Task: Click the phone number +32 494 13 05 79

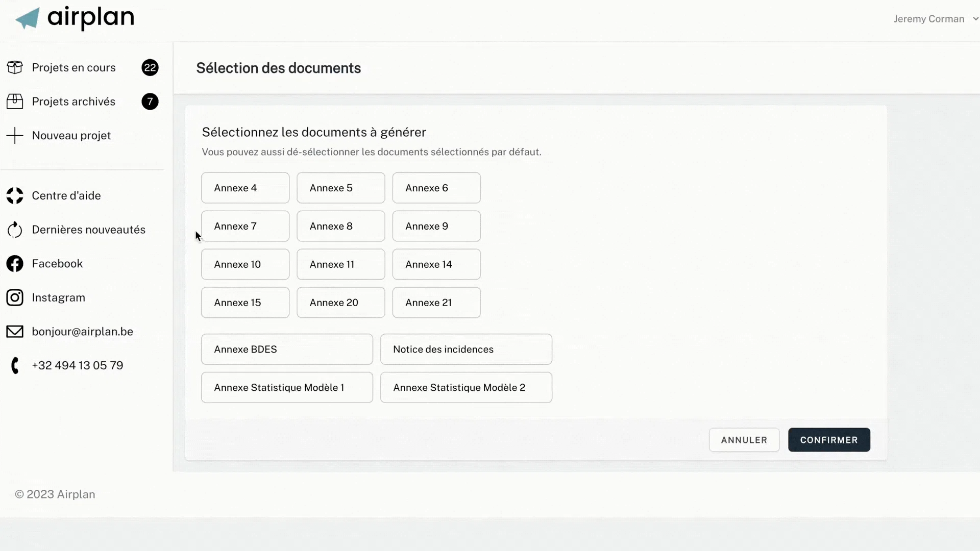Action: click(78, 365)
